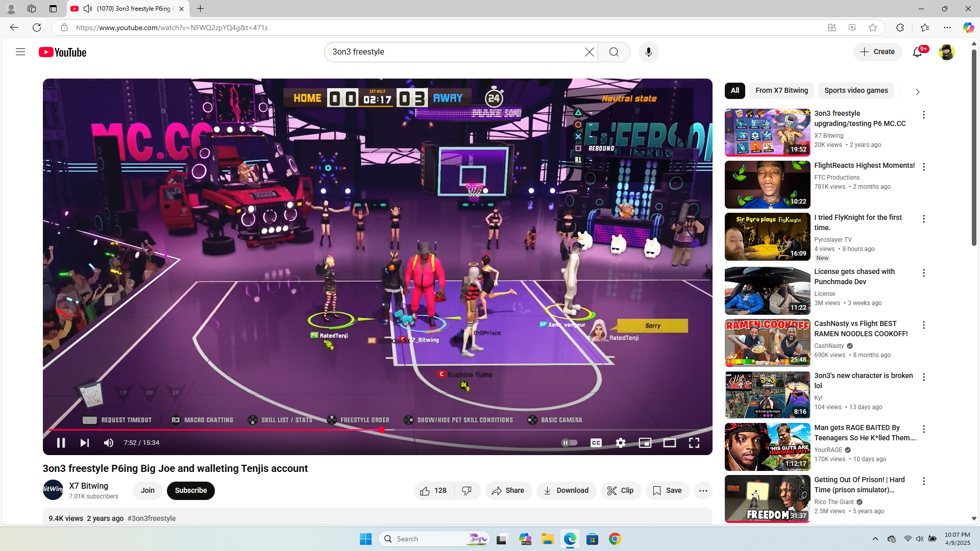Viewport: 980px width, 551px height.
Task: Toggle the autoplay switch
Action: [569, 443]
